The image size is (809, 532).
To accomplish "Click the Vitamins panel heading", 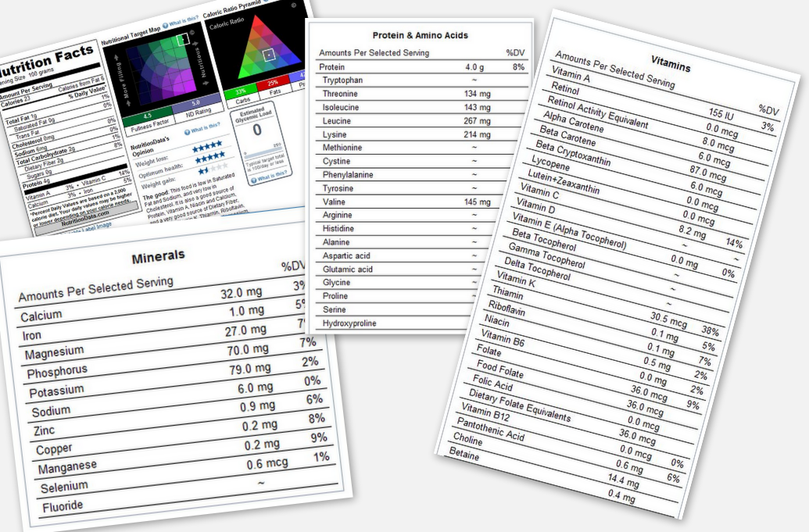I will (670, 63).
